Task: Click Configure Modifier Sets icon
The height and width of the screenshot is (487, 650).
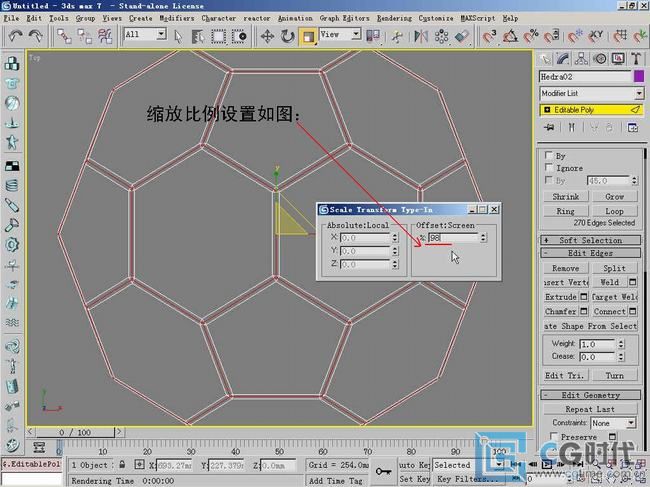Action: click(633, 128)
